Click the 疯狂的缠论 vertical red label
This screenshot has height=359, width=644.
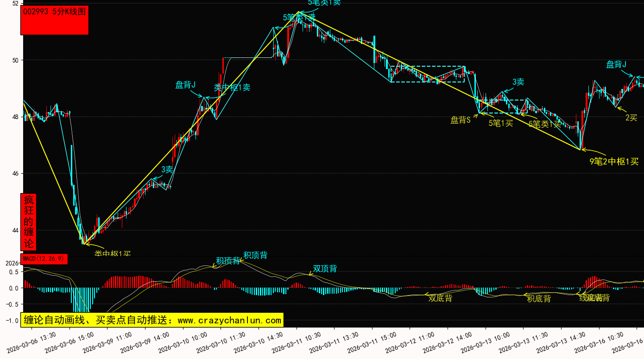[x=29, y=222]
